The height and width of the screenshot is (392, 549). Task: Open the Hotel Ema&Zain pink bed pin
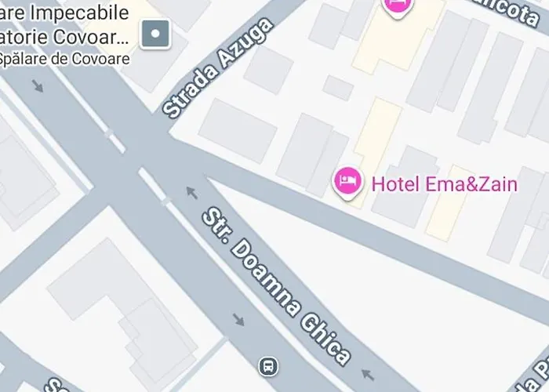point(347,183)
